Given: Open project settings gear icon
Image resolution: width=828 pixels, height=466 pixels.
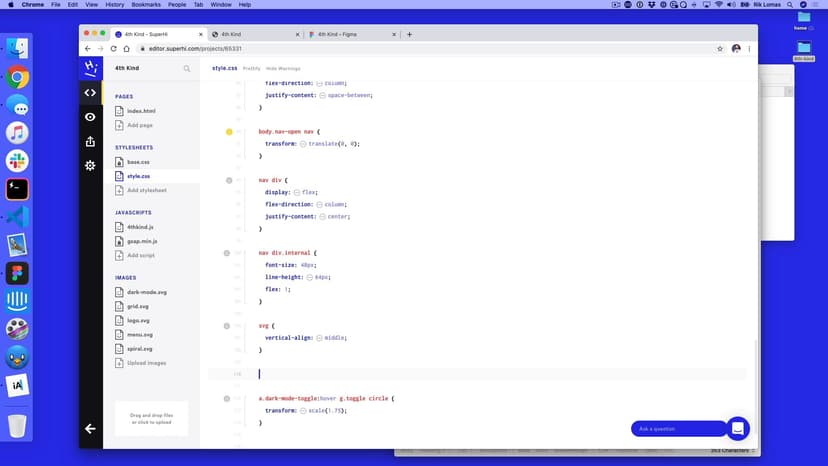Looking at the screenshot, I should coord(90,165).
